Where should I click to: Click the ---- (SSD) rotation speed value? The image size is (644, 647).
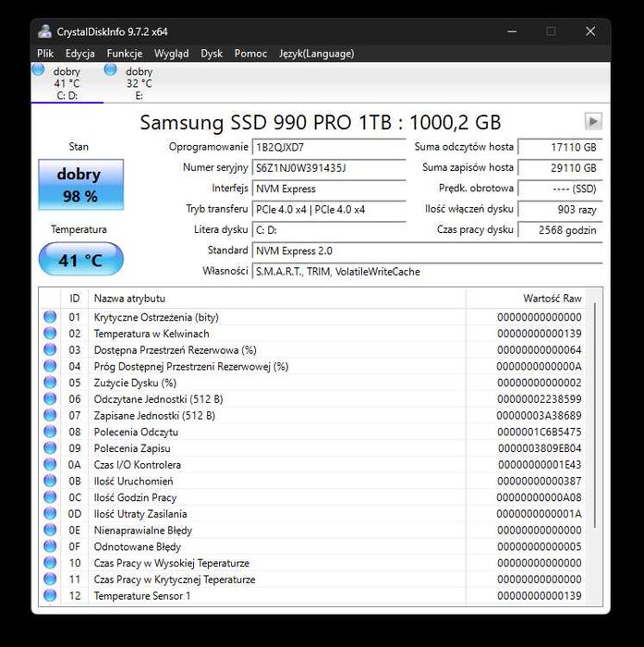560,189
